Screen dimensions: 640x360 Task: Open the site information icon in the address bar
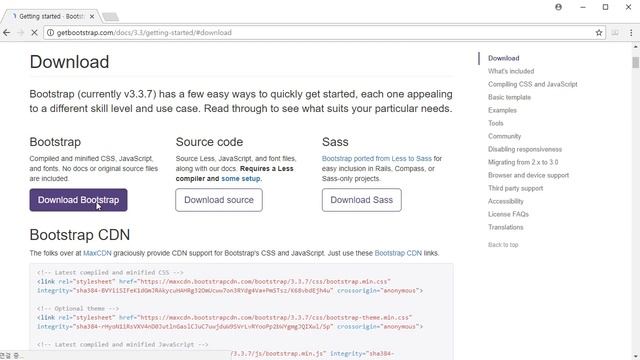pyautogui.click(x=50, y=33)
